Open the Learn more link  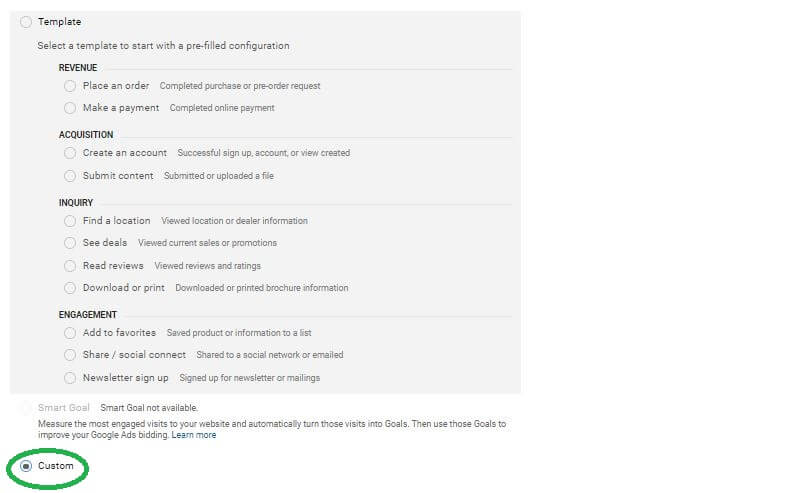[193, 435]
